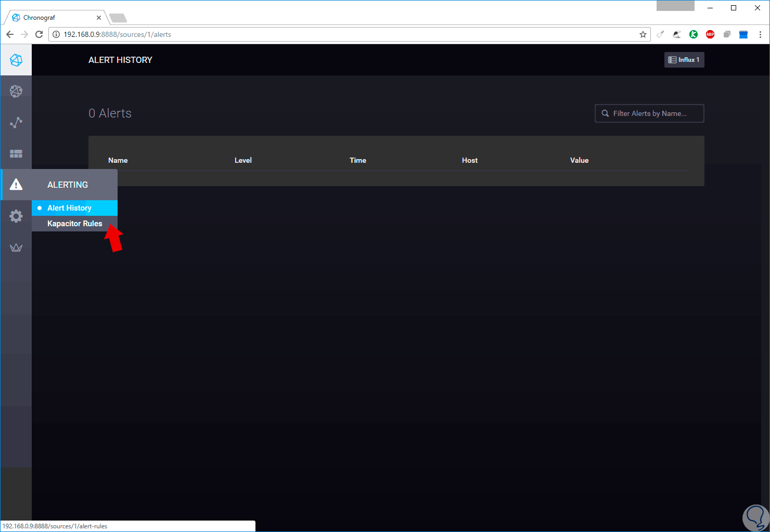Click the eyedropper extension icon
This screenshot has height=532, width=770.
pos(660,34)
